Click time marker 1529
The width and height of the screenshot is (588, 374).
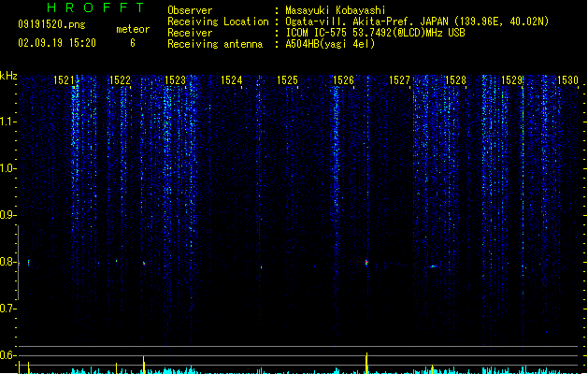point(511,80)
